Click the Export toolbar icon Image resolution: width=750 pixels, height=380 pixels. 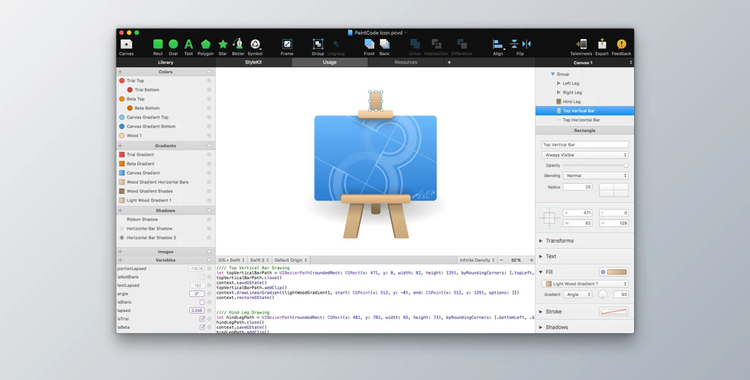pos(602,47)
